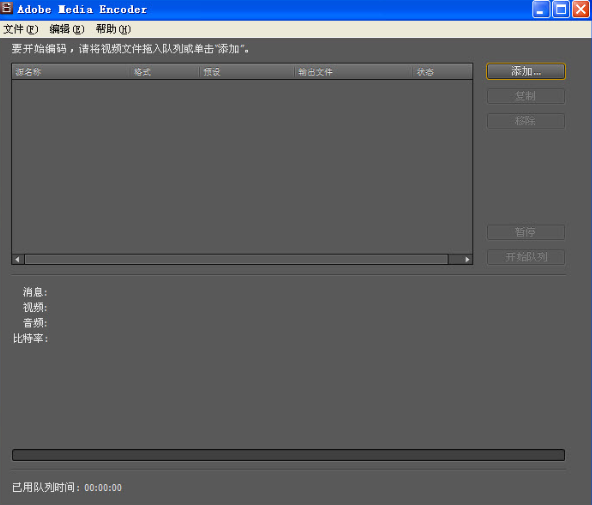Screen dimensions: 592x505
Task: Click the encoding progress bar
Action: coord(288,455)
